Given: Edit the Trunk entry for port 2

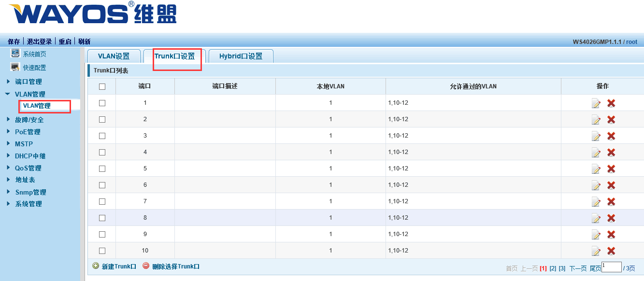Looking at the screenshot, I should point(596,120).
